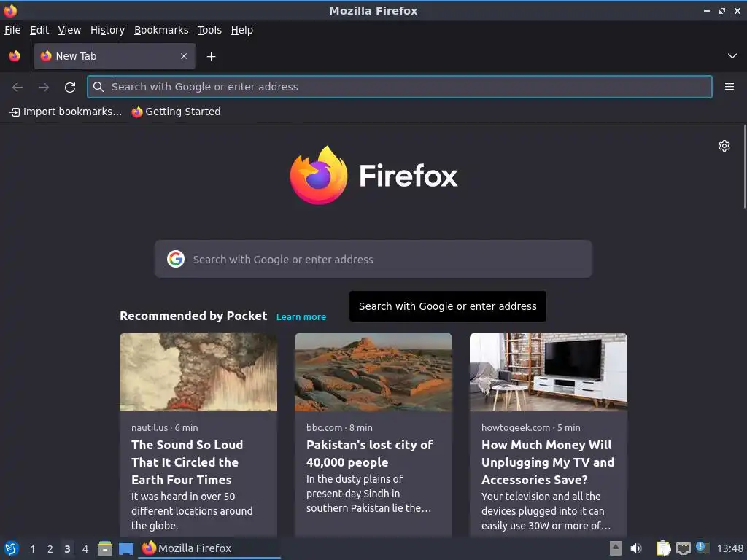747x560 pixels.
Task: Click the removable media eject tray icon
Action: (616, 548)
